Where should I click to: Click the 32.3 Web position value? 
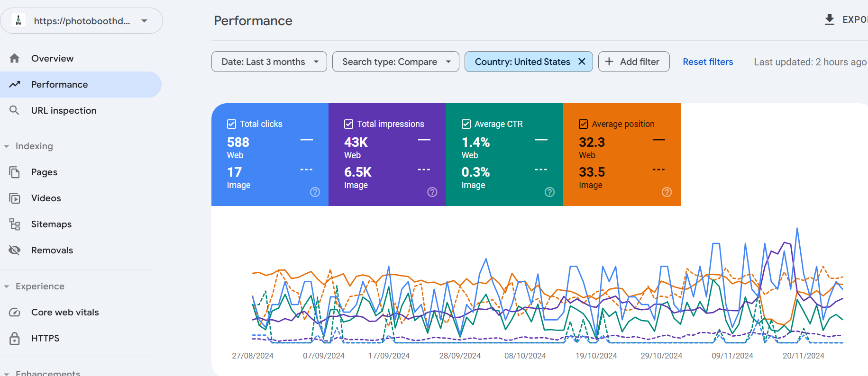592,142
